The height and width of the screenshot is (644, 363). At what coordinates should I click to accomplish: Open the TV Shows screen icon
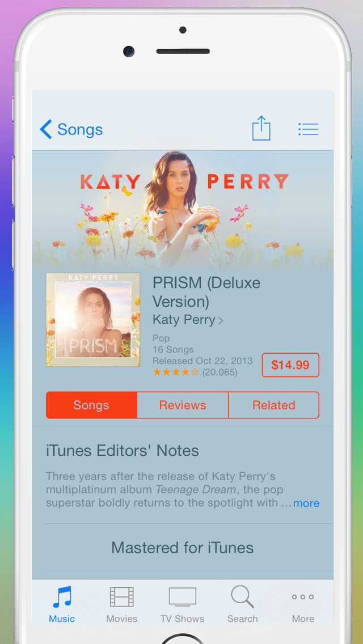coord(183,597)
